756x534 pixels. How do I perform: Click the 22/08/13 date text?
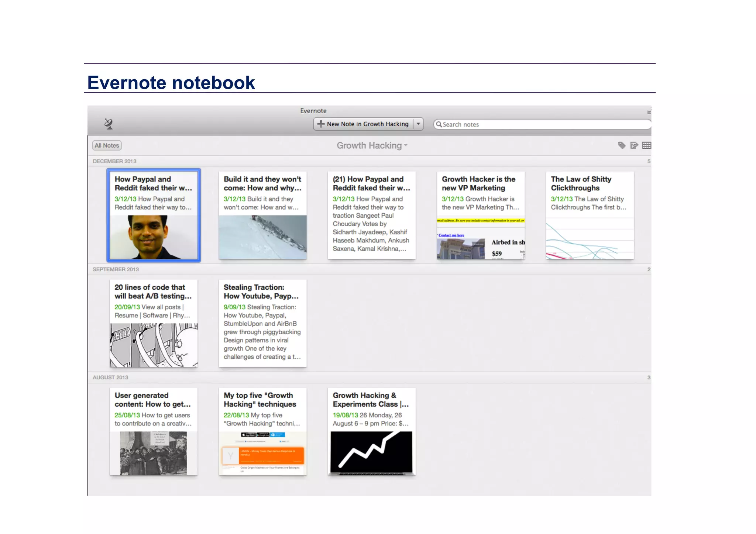[x=236, y=415]
